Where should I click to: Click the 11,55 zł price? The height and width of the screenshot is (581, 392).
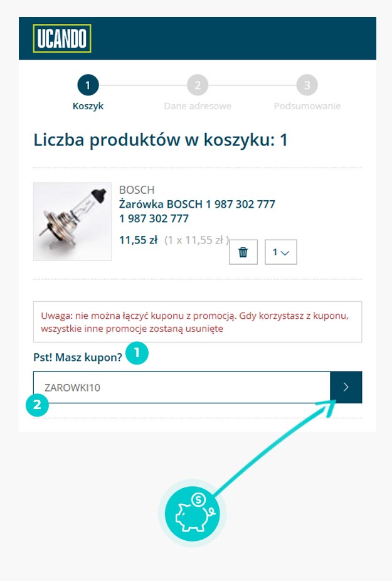pos(138,240)
